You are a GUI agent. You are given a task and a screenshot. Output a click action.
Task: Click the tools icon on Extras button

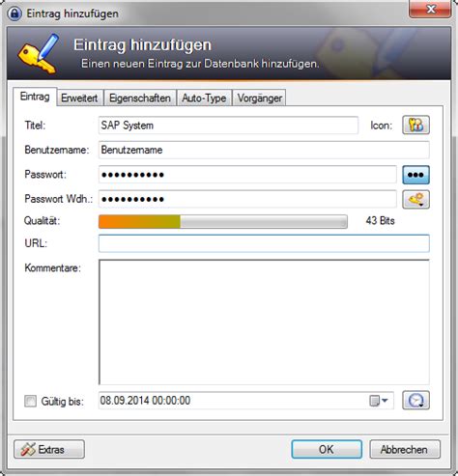click(28, 449)
